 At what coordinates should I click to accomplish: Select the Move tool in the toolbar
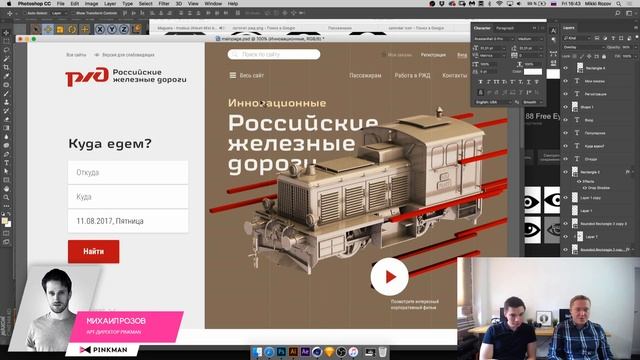pyautogui.click(x=6, y=33)
